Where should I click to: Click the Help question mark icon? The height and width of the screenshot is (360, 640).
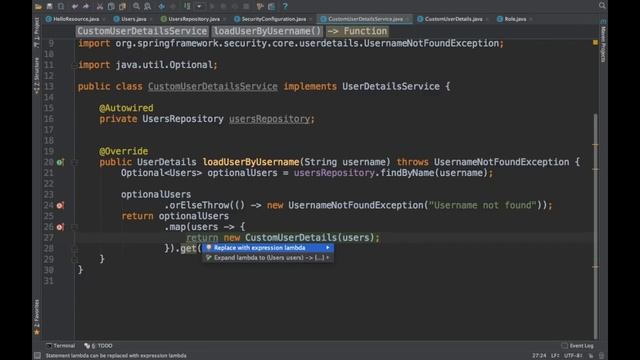[285, 7]
